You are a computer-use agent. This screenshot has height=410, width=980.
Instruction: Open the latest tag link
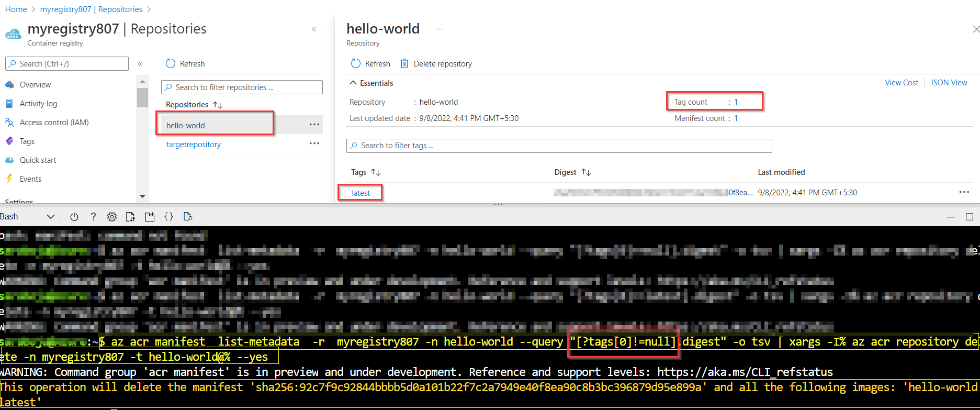(x=361, y=193)
